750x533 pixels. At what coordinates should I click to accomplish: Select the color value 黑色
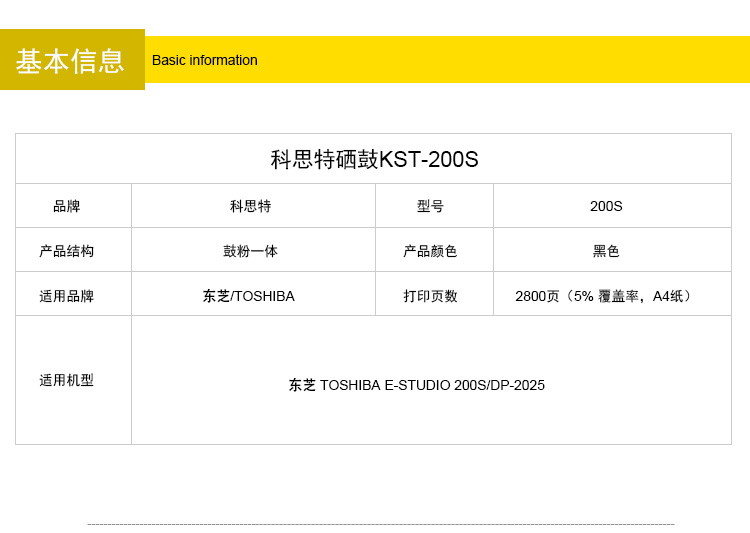606,251
